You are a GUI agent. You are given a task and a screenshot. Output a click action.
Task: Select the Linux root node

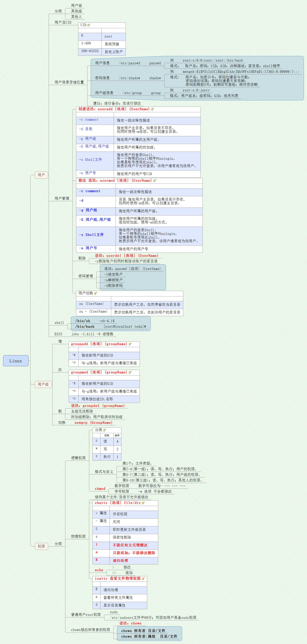pos(16,361)
